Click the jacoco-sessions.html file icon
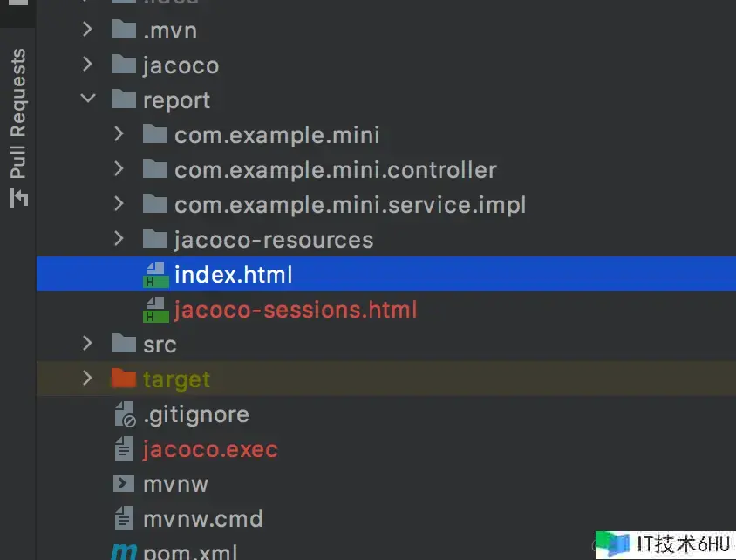The width and height of the screenshot is (736, 560). [155, 310]
